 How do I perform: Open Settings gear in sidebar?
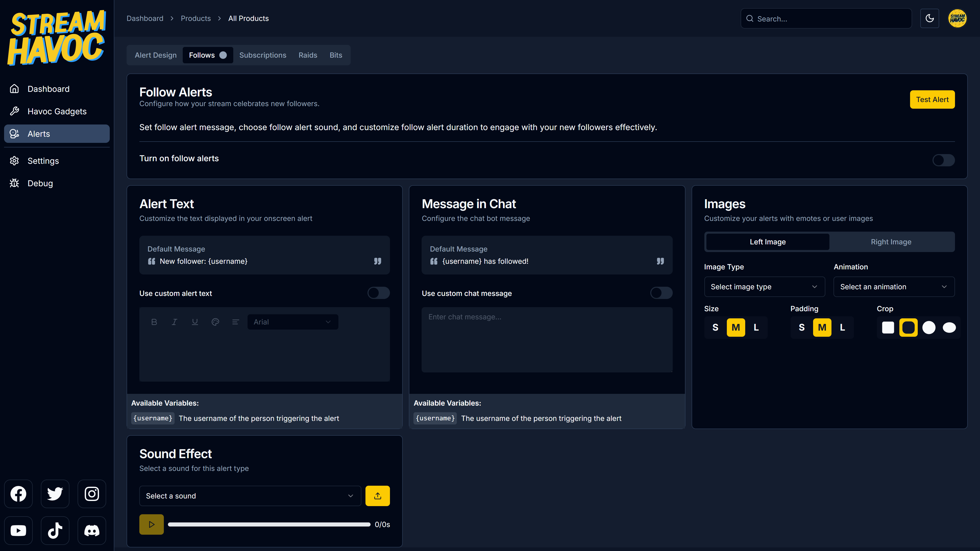coord(15,161)
